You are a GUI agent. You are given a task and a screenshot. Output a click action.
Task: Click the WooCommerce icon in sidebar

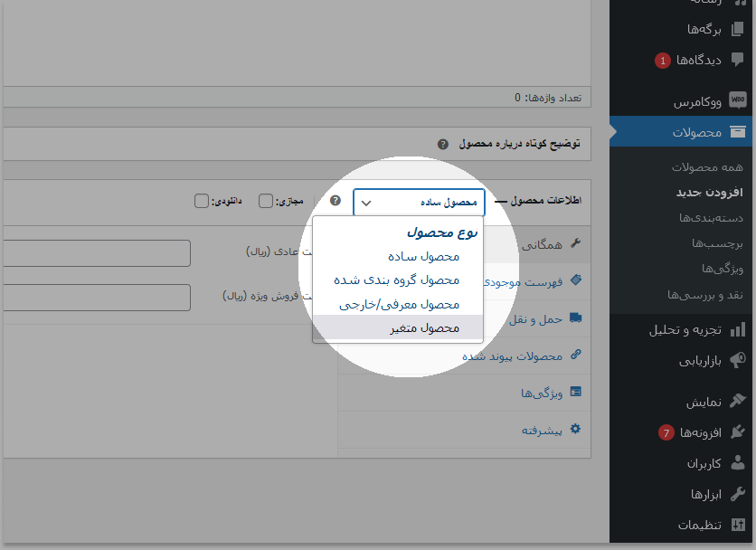coord(737,101)
